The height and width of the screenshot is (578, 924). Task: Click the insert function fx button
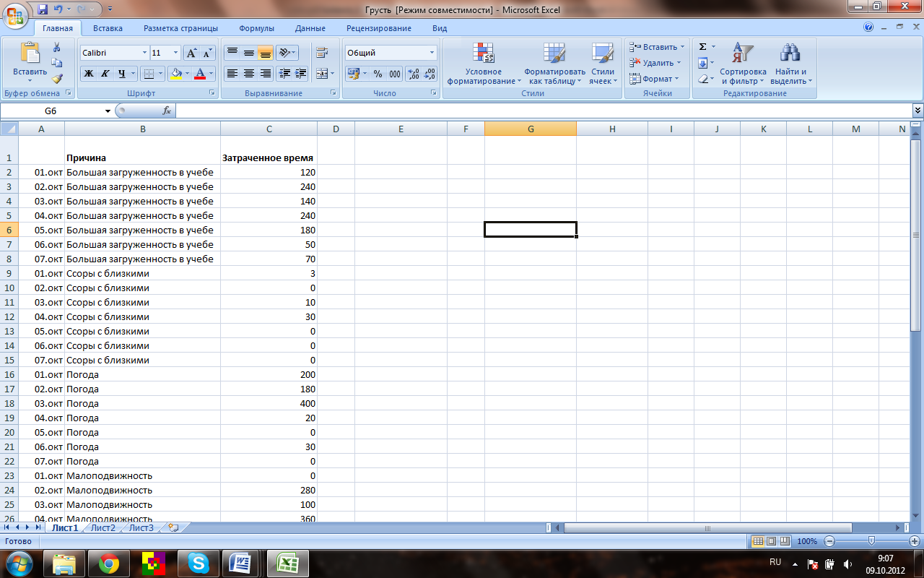click(167, 111)
